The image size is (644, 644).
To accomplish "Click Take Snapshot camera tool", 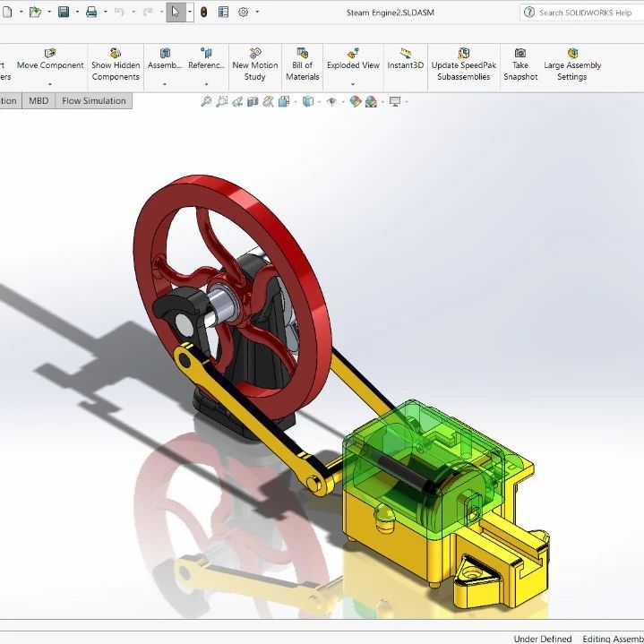I will [520, 64].
